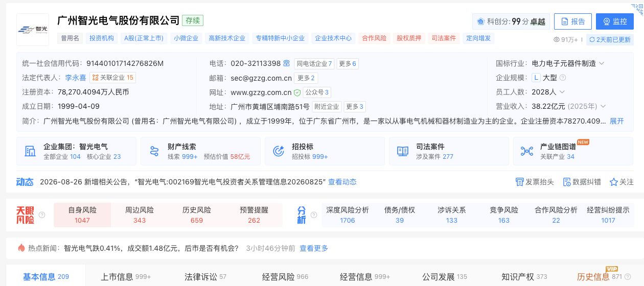This screenshot has width=644, height=286.
Task: Click the 关注 star icon
Action: (x=614, y=182)
